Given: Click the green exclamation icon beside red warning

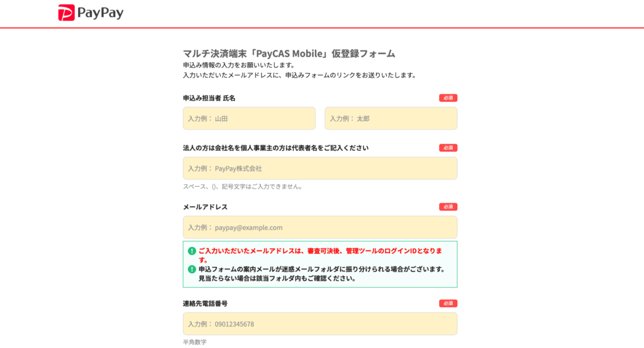Looking at the screenshot, I should pos(192,250).
